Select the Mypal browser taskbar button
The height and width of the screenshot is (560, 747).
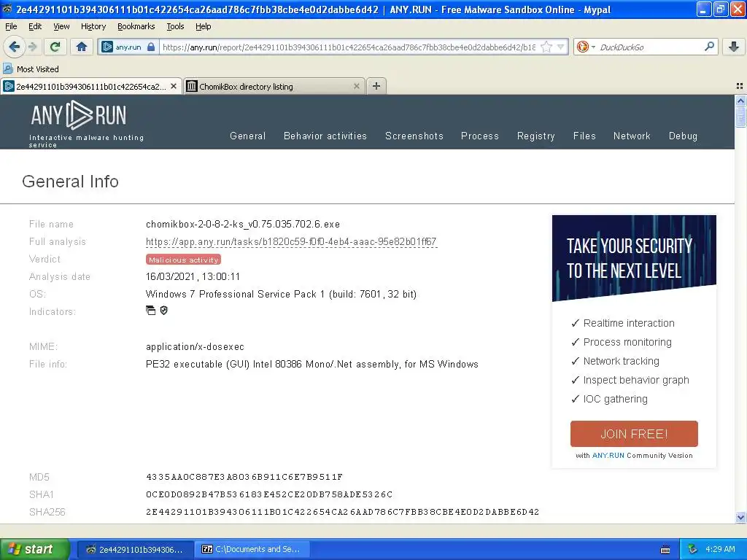[x=135, y=549]
